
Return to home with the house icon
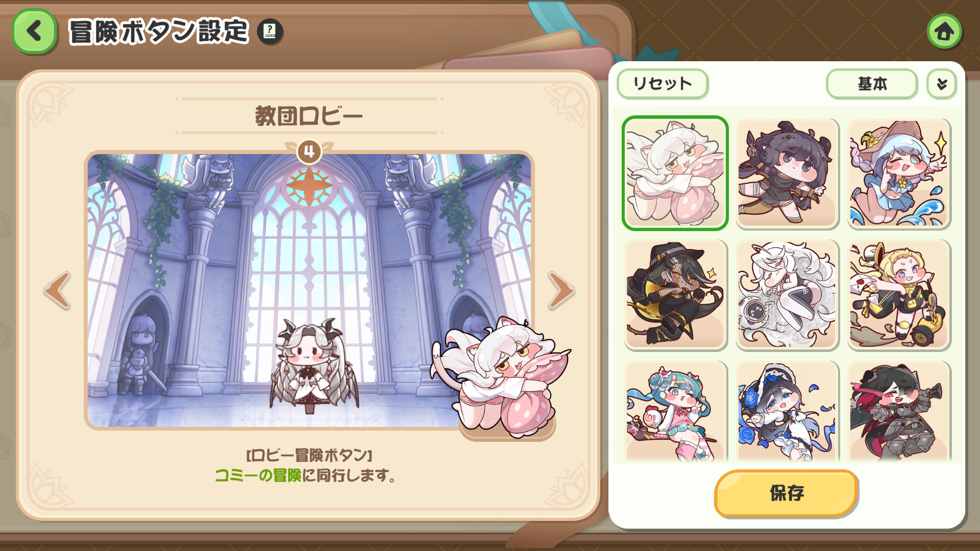tap(944, 32)
